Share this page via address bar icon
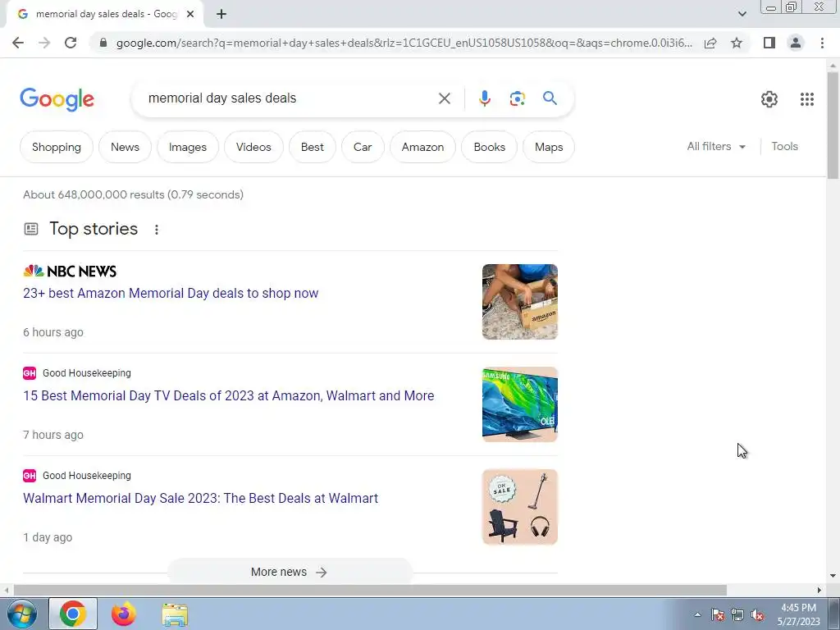Viewport: 840px width, 630px height. coord(710,43)
